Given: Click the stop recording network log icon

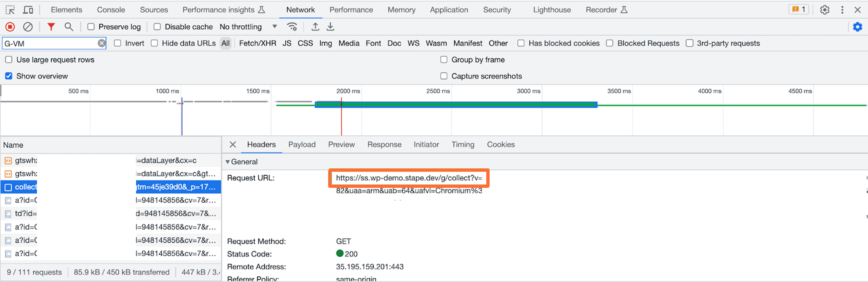Looking at the screenshot, I should [x=10, y=27].
